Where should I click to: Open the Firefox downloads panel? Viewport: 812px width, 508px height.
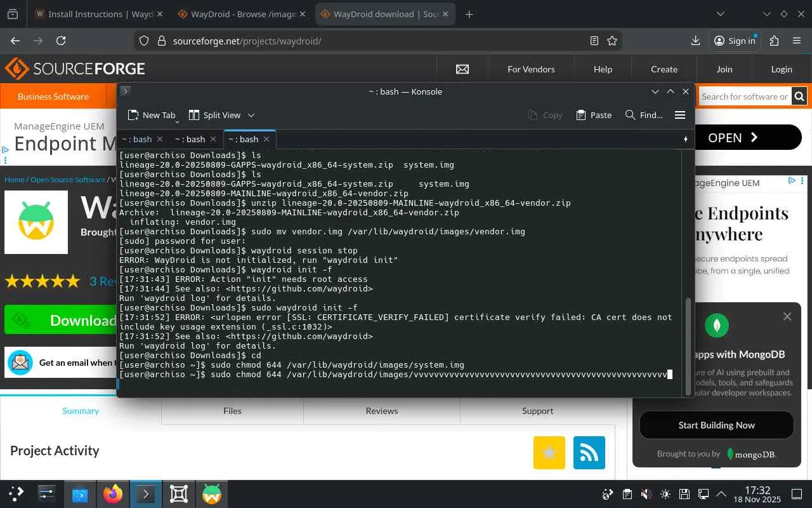click(695, 41)
